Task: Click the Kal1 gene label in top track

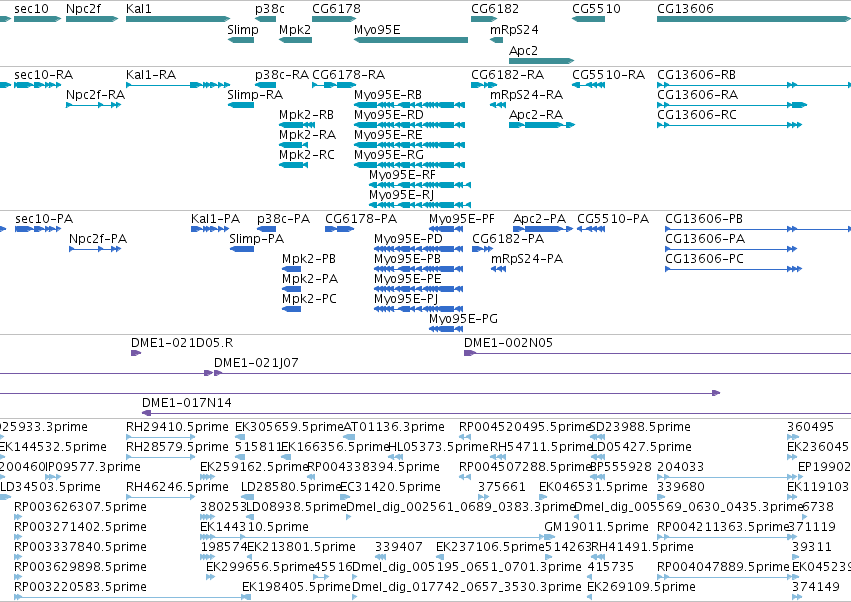Action: tap(139, 9)
